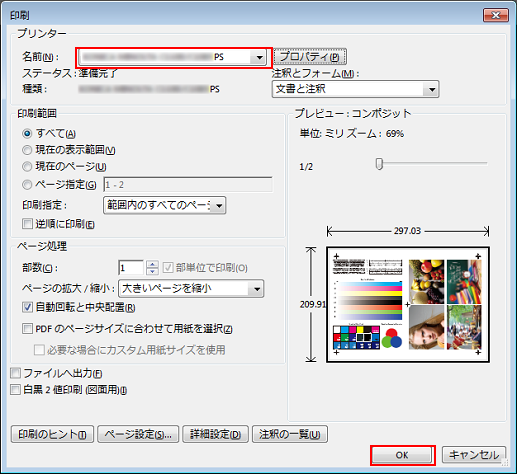517x474 pixels.
Task: Open 印刷のヒント button
Action: point(52,434)
